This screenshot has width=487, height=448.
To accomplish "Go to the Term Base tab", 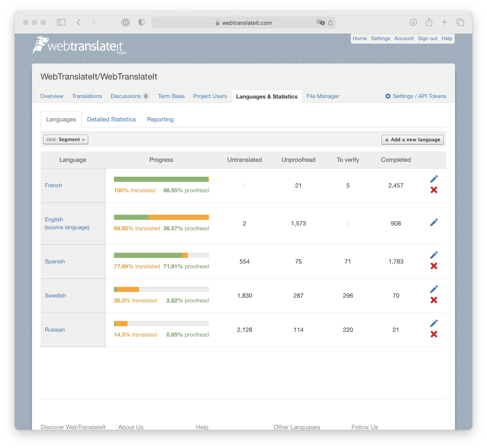I will [x=171, y=96].
